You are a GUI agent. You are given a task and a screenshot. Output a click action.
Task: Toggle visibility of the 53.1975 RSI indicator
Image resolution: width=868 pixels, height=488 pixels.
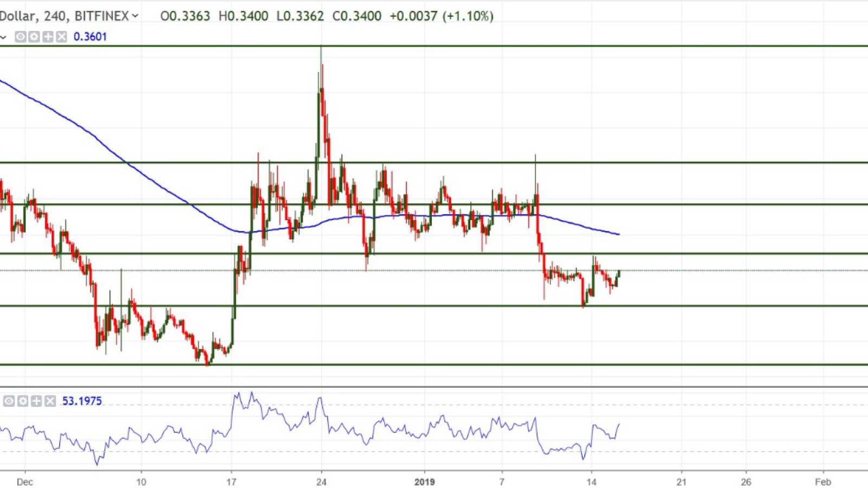tap(9, 401)
